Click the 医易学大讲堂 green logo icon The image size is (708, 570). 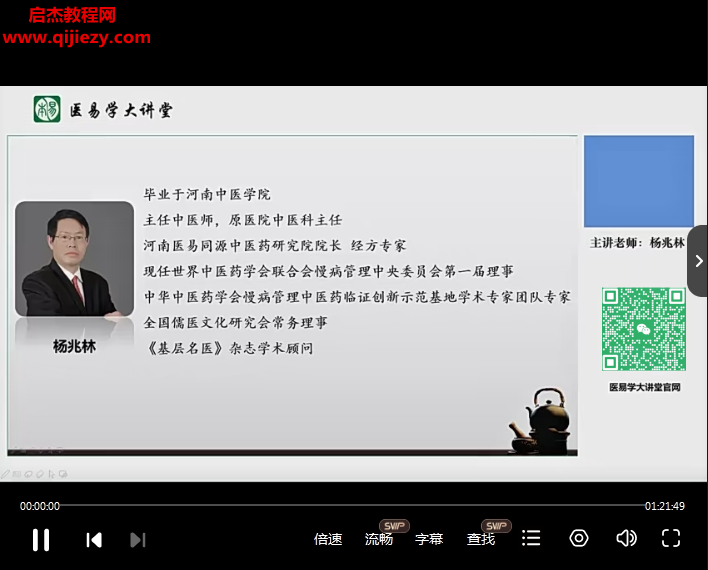(x=47, y=109)
